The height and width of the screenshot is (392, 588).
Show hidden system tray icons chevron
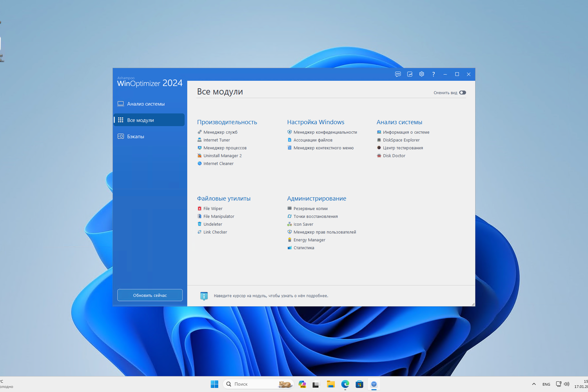tap(534, 384)
